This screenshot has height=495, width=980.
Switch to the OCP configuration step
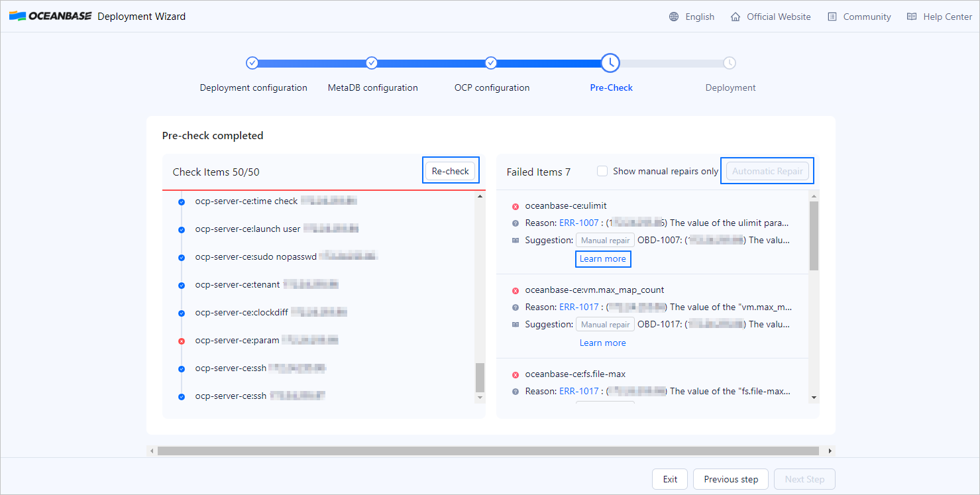click(x=491, y=63)
